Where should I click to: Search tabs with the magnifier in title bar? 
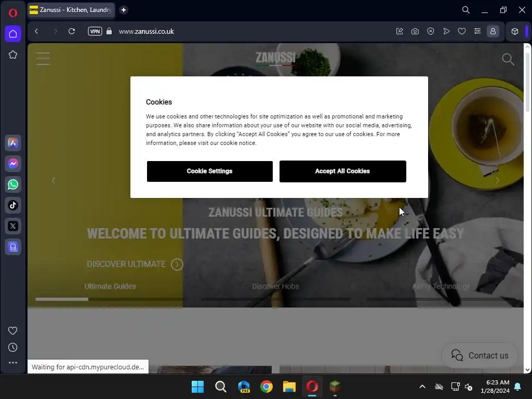tap(466, 10)
